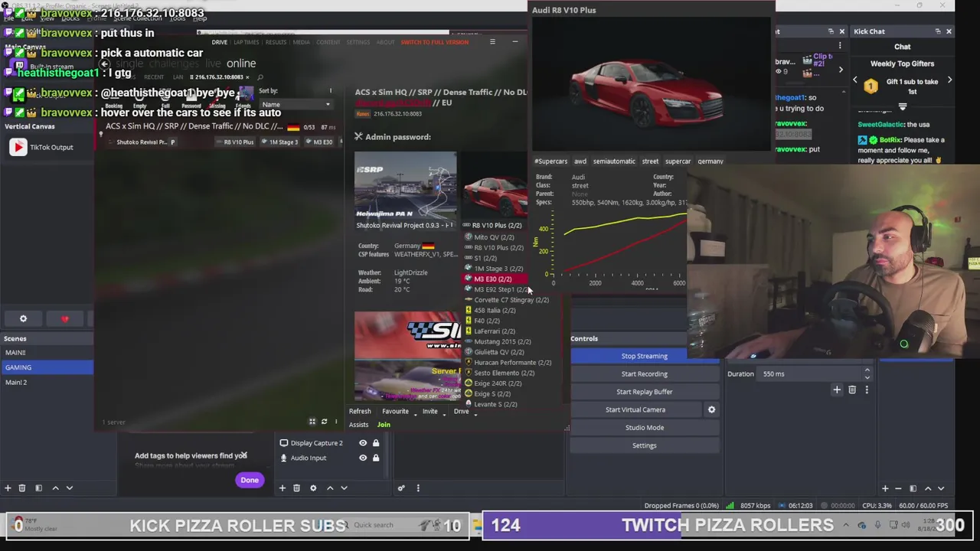Click server list refresh icon in Content Manager

pos(324,422)
